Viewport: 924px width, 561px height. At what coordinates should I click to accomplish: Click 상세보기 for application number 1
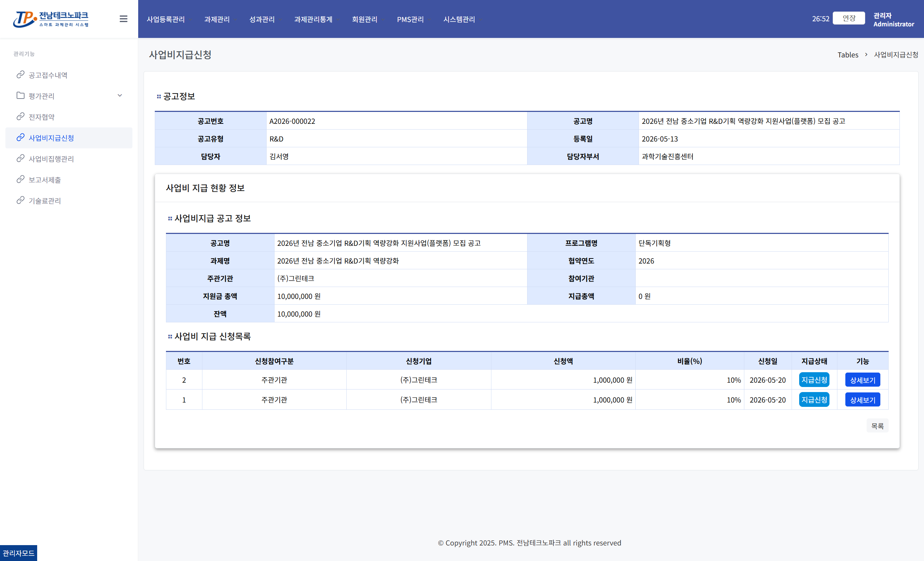tap(863, 400)
